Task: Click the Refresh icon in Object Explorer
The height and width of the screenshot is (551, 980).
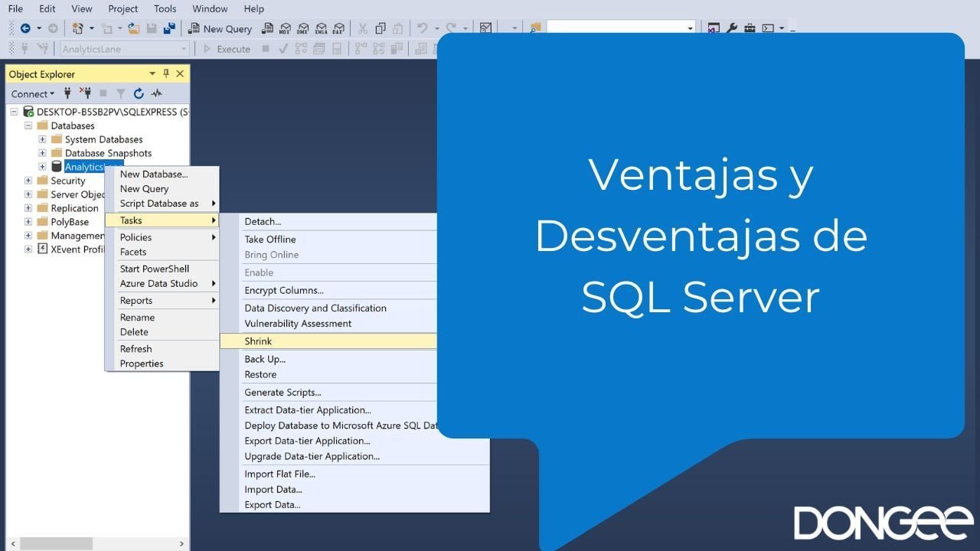Action: [139, 93]
